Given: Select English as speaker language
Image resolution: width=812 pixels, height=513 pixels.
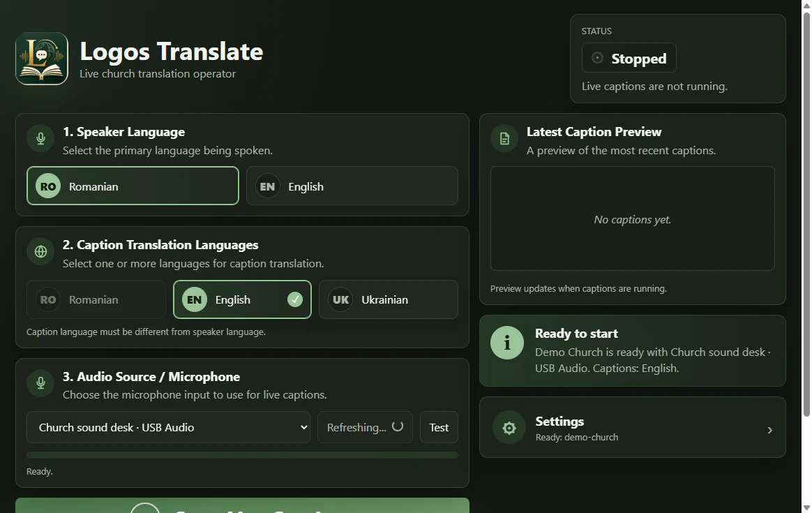Looking at the screenshot, I should click(352, 186).
